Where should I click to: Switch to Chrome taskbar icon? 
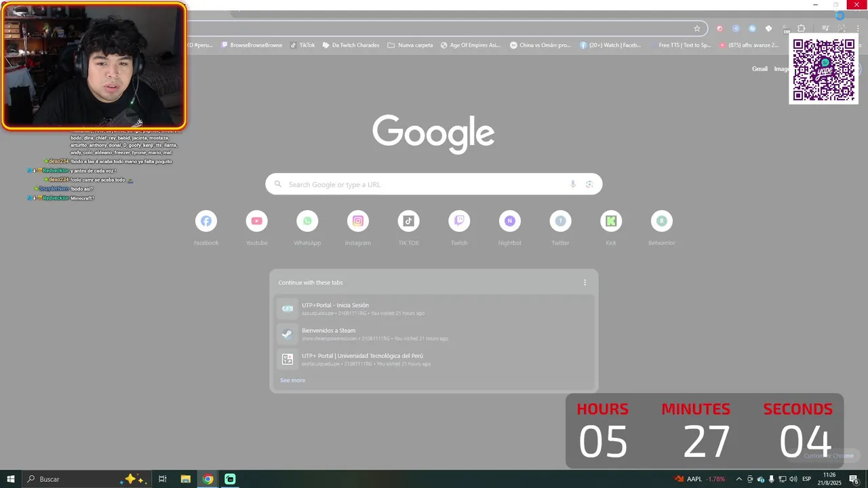tap(208, 479)
